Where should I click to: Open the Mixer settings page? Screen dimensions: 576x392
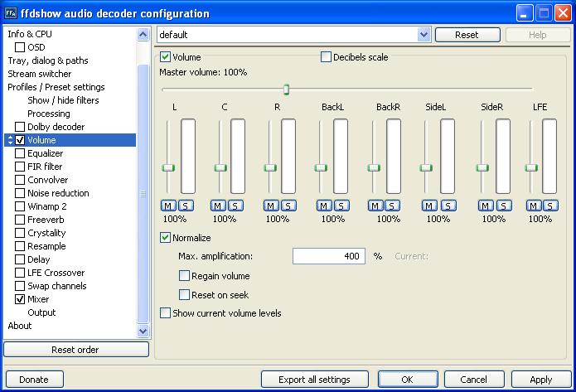point(38,299)
